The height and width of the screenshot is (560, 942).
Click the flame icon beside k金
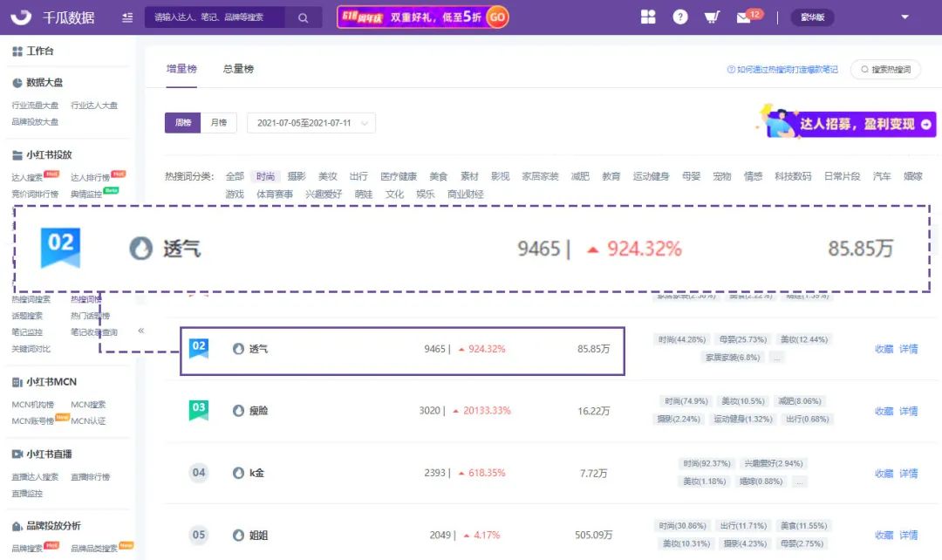tap(238, 473)
